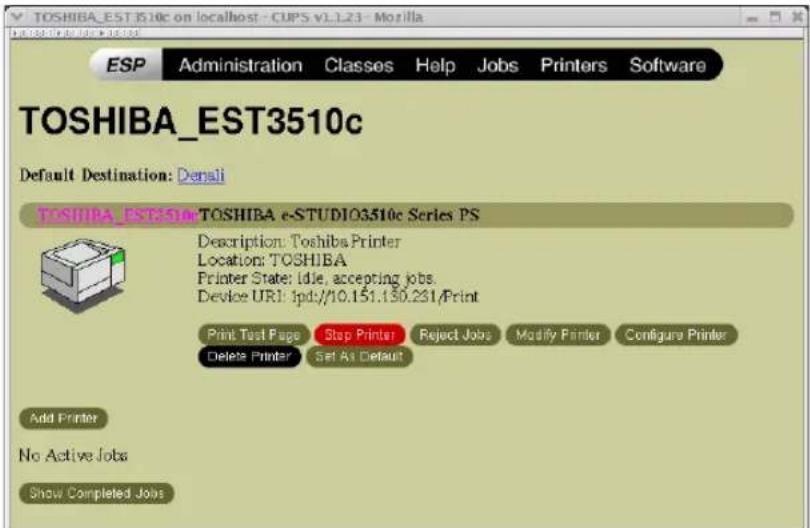This screenshot has height=528, width=810.
Task: Click 'Printer State: idle, accepting jobs' text
Action: pos(316,278)
